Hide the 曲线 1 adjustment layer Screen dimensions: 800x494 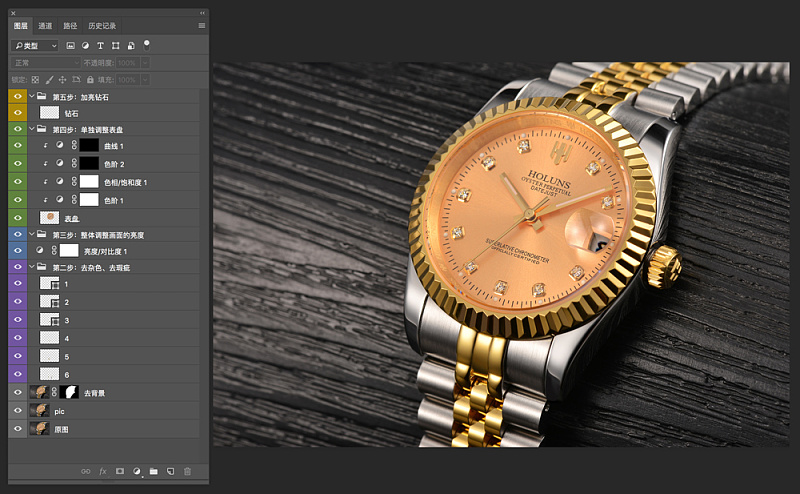point(18,145)
